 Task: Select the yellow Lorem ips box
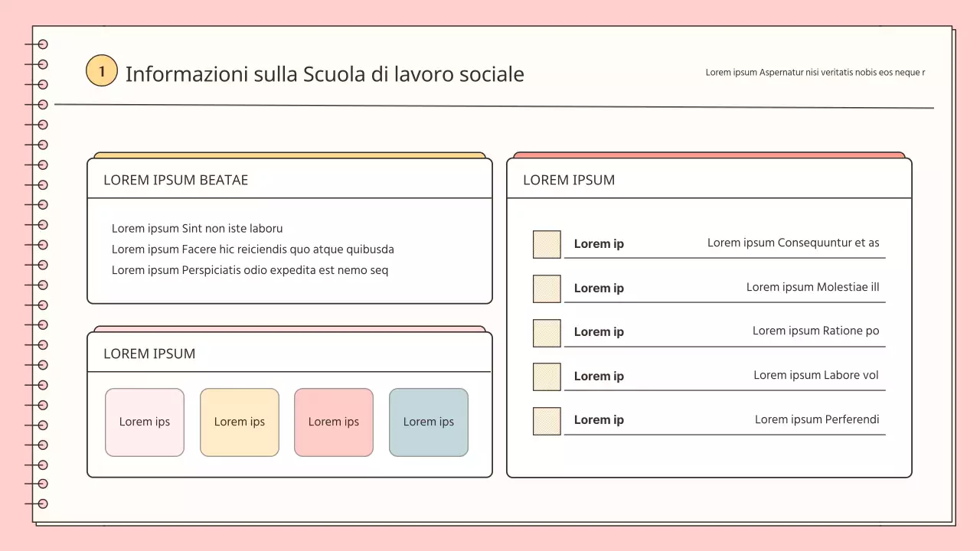239,422
